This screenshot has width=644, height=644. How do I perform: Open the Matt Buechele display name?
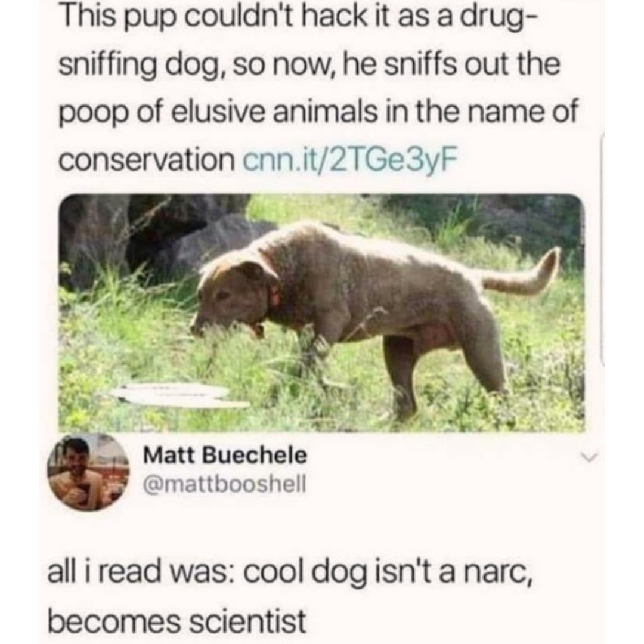click(225, 455)
